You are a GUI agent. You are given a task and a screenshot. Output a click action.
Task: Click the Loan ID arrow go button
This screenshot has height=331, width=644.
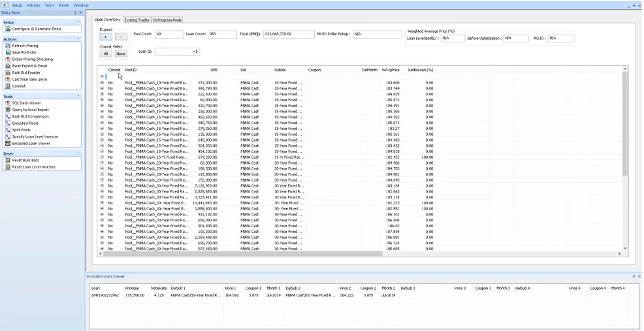pos(195,52)
